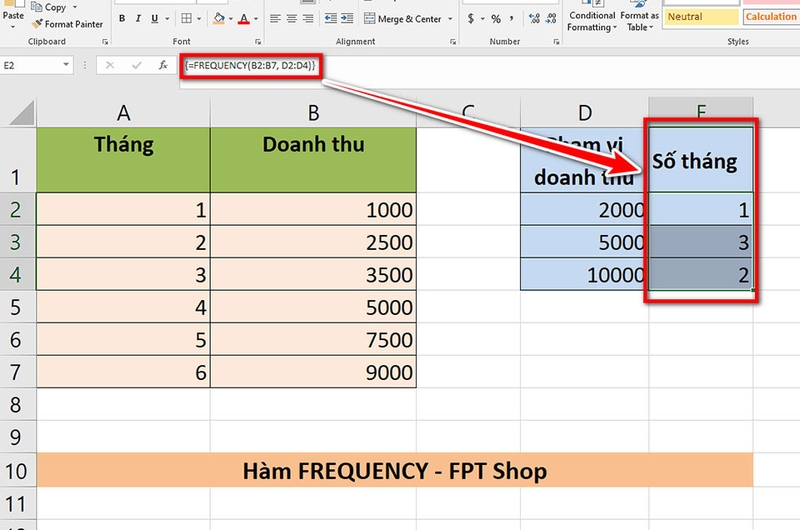Click the Paste button
800x530 pixels.
13,11
